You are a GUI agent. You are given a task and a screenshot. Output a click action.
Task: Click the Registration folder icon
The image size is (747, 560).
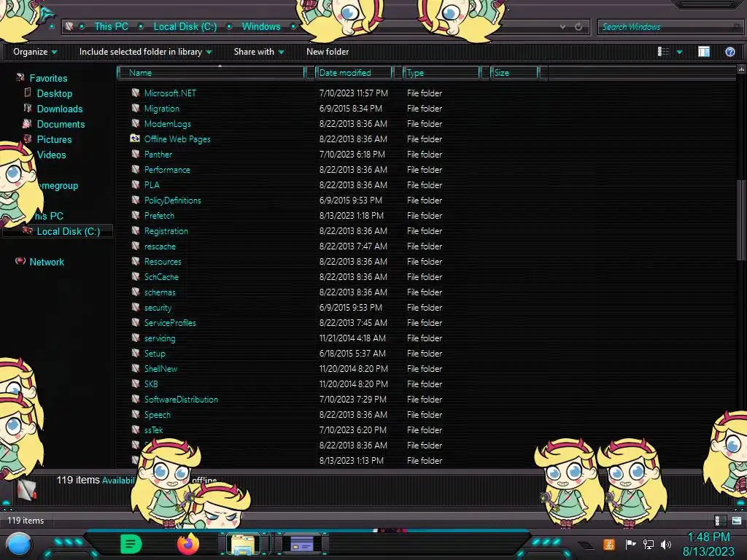pos(135,230)
